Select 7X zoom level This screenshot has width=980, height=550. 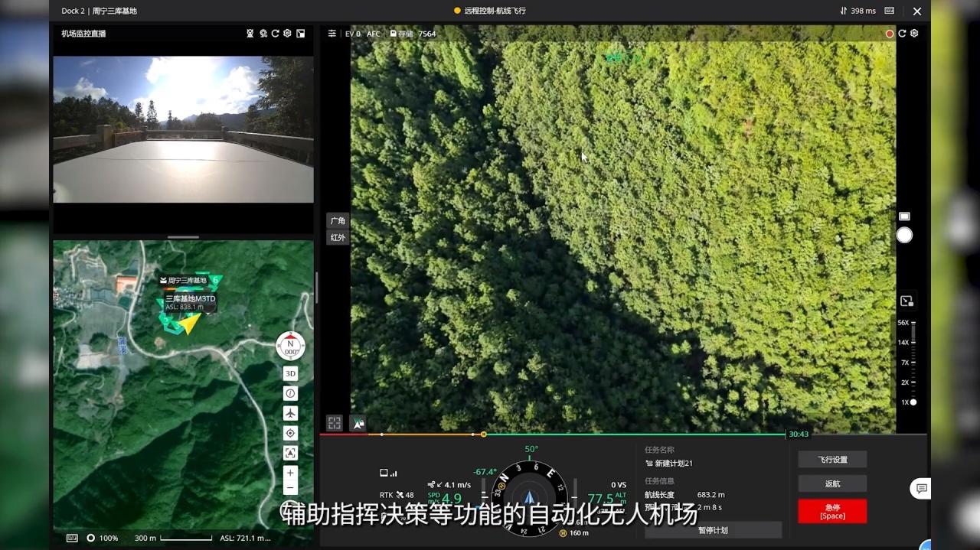pos(905,363)
